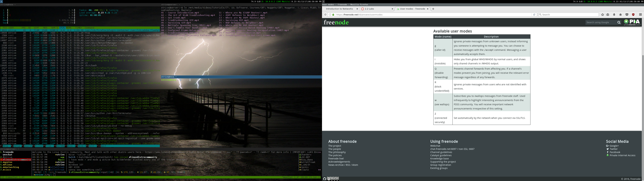Switch to the 2.2 Labs tab
Viewport: 644px width, 181px height.
pyautogui.click(x=377, y=9)
